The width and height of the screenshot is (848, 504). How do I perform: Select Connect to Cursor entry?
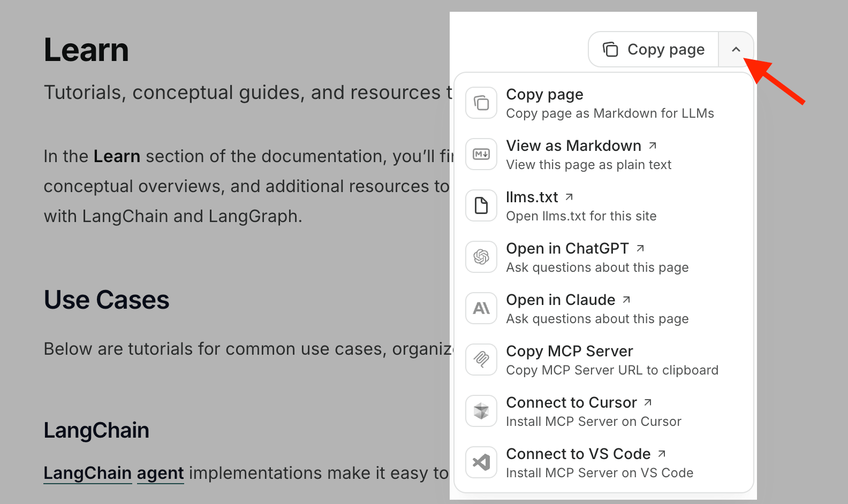[x=604, y=411]
